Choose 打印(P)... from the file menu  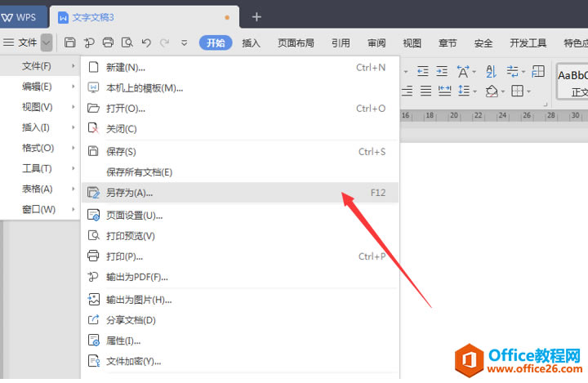click(x=240, y=256)
